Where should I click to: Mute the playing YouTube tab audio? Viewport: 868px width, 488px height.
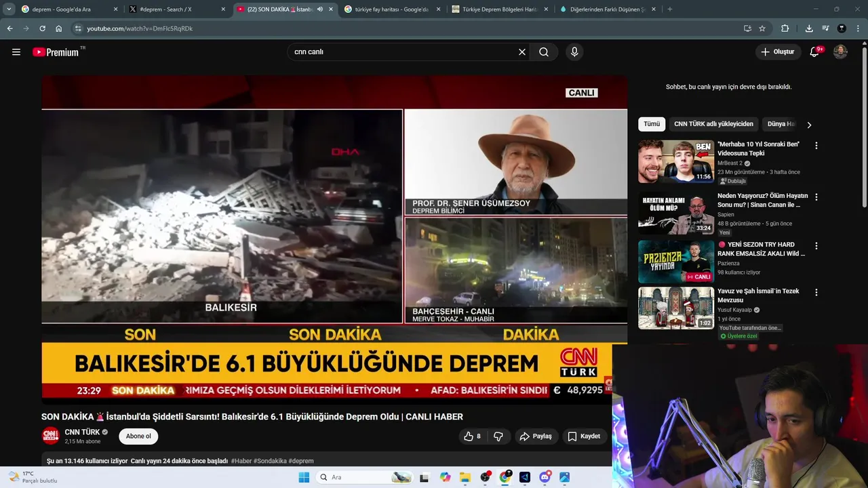tap(320, 9)
